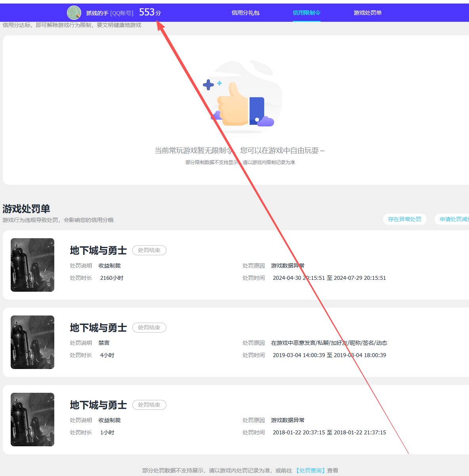Open 地下城与勇士 title in the 2024 record
Viewport: 469px width, 476px height.
[98, 250]
